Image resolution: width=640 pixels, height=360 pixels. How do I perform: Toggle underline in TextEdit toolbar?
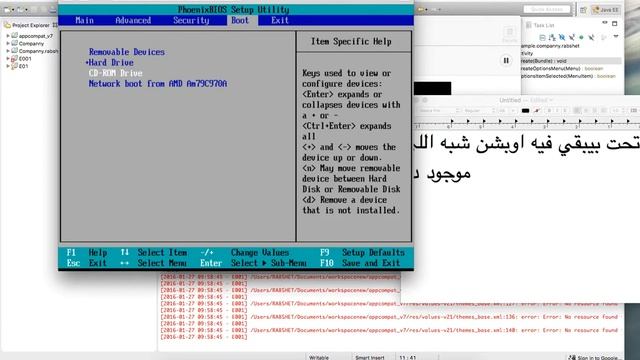pos(565,111)
